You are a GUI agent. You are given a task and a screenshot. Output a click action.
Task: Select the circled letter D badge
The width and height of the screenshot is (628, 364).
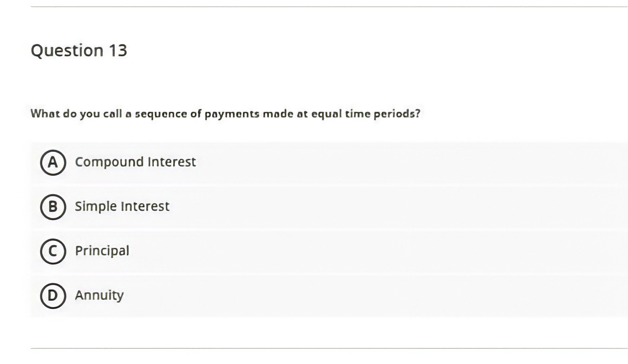click(x=53, y=295)
